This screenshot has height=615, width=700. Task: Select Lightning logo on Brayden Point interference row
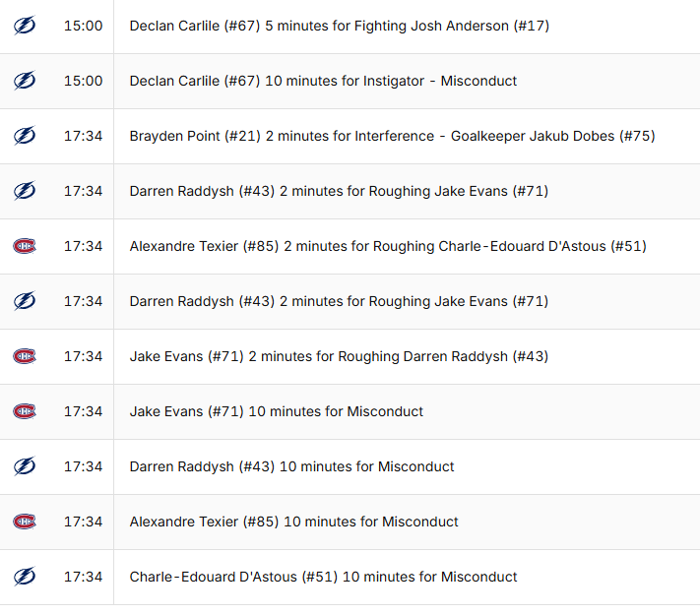tap(25, 136)
